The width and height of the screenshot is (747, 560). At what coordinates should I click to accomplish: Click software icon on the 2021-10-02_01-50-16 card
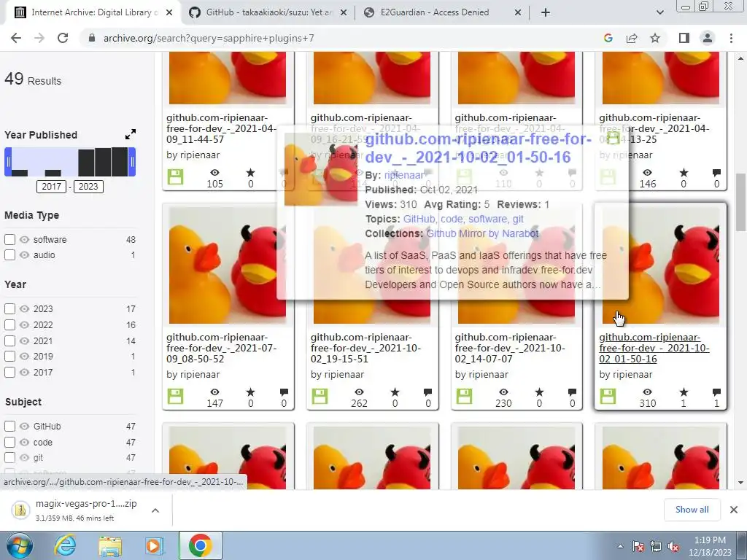pos(608,396)
